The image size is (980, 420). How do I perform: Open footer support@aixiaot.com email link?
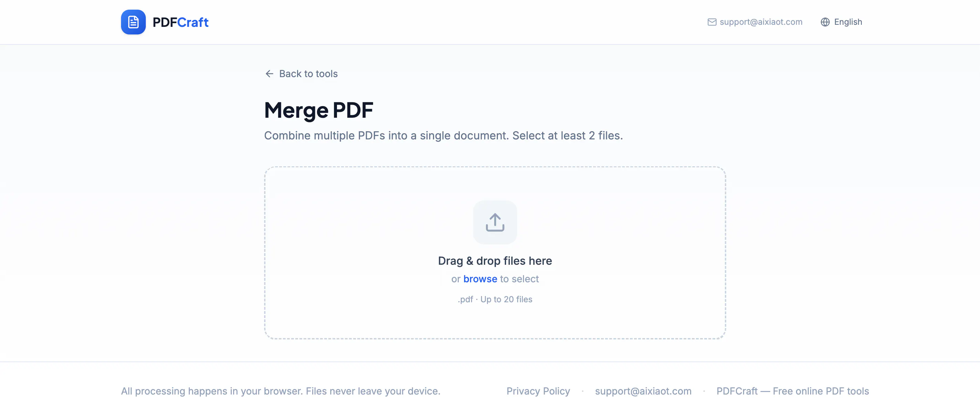click(643, 391)
